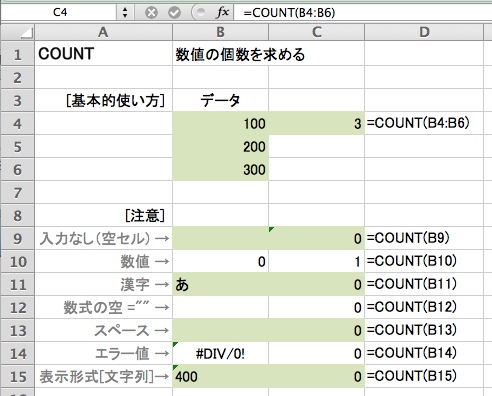The image size is (492, 396).
Task: Click cell B14 showing #DIV/0! error
Action: 220,353
